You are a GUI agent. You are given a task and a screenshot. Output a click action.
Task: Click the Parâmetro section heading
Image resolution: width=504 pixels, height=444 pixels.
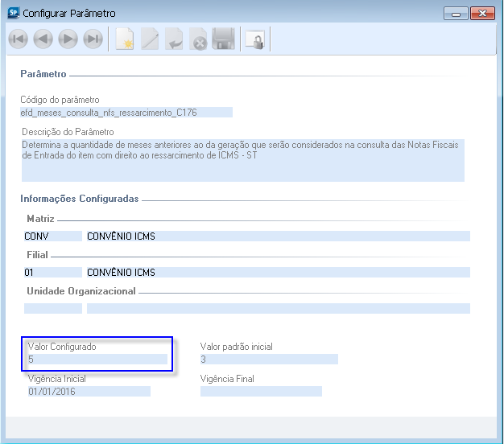tap(43, 74)
